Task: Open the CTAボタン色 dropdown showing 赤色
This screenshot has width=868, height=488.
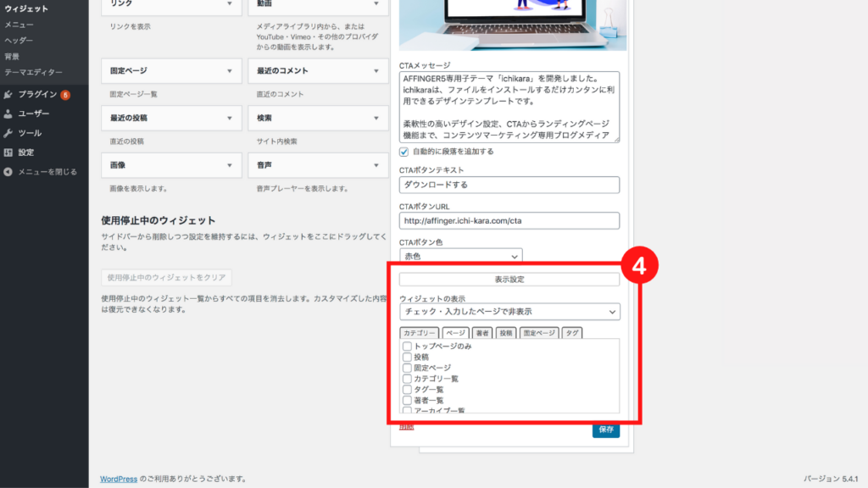Action: click(460, 256)
